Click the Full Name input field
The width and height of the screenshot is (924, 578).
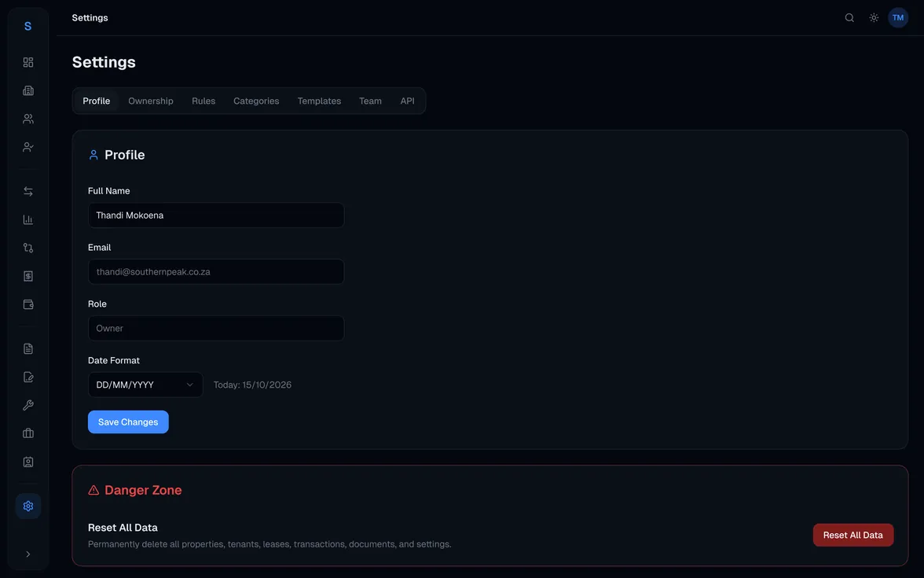pos(216,215)
